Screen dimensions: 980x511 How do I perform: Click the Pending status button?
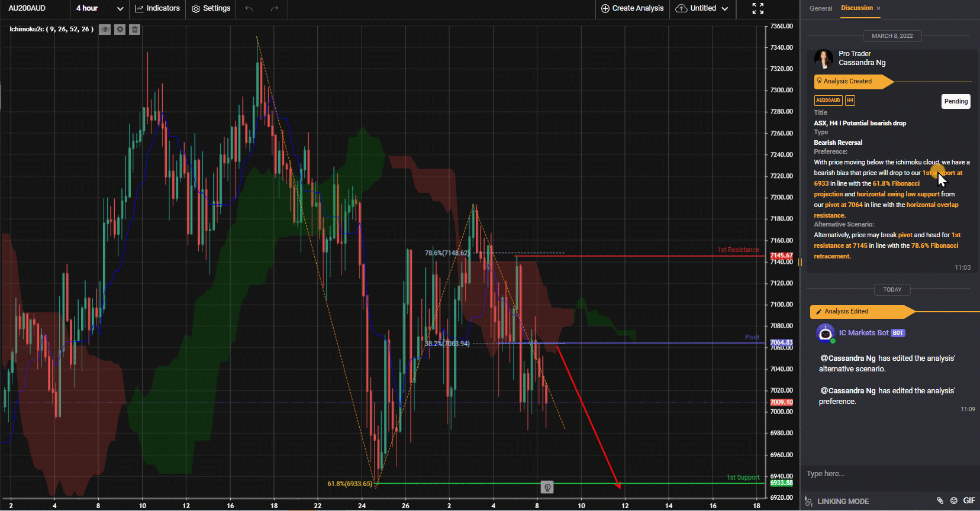[956, 101]
